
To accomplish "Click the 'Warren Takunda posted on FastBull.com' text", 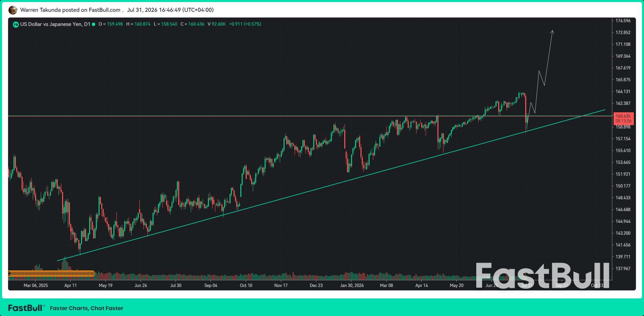I will tap(70, 10).
